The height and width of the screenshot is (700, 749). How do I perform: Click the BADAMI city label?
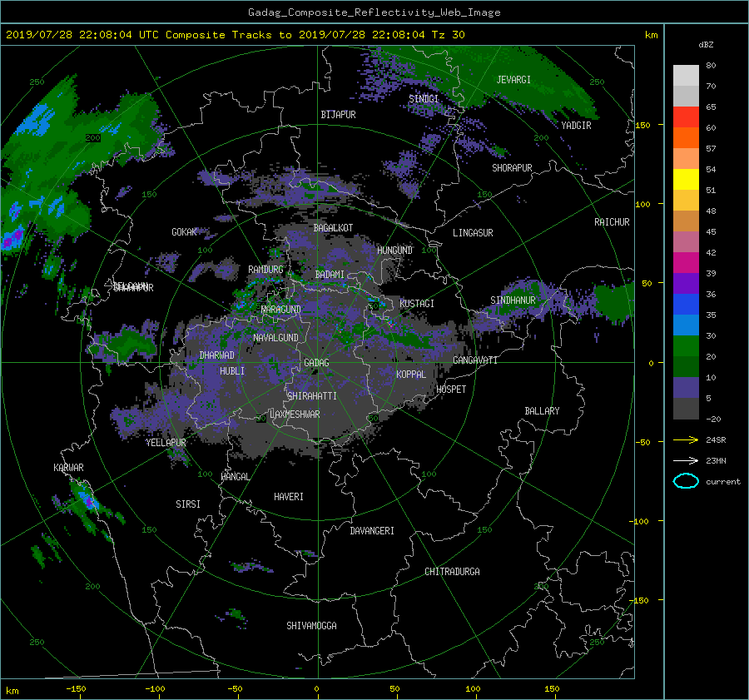pos(330,275)
